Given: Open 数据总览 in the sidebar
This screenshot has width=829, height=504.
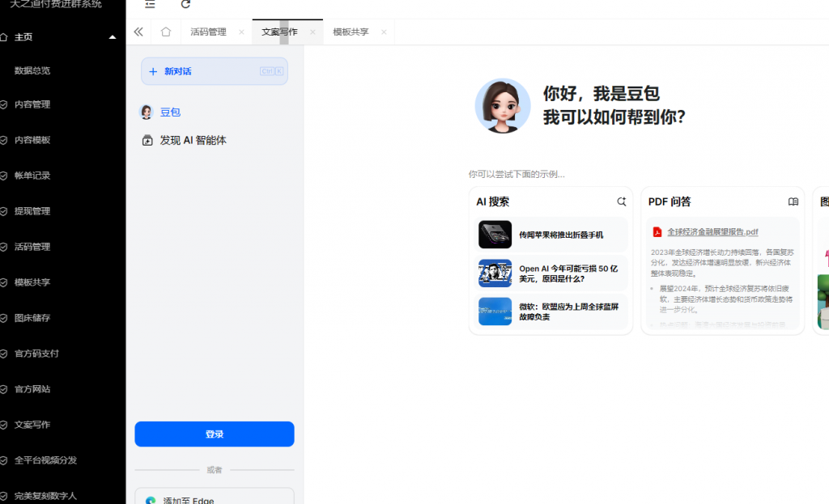Looking at the screenshot, I should pyautogui.click(x=32, y=70).
